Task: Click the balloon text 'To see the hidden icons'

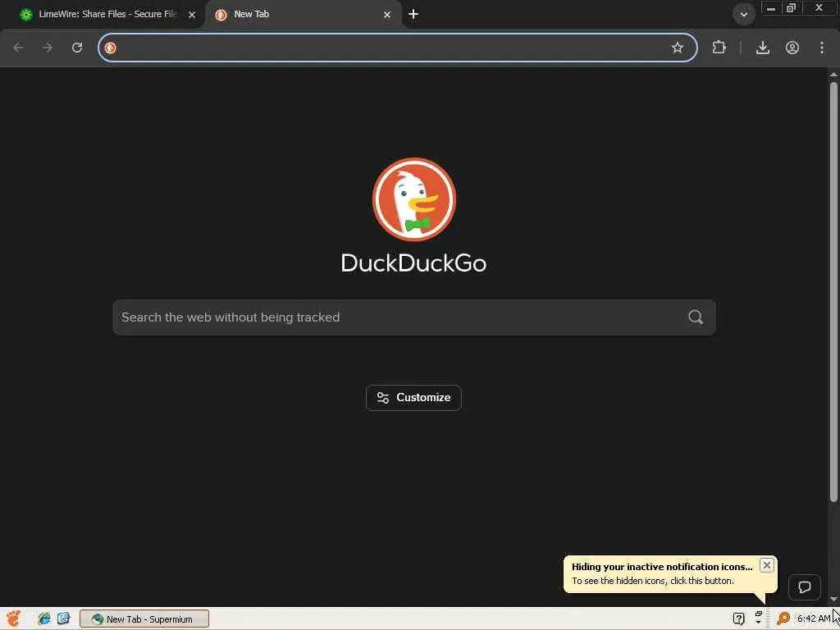Action: pyautogui.click(x=619, y=581)
